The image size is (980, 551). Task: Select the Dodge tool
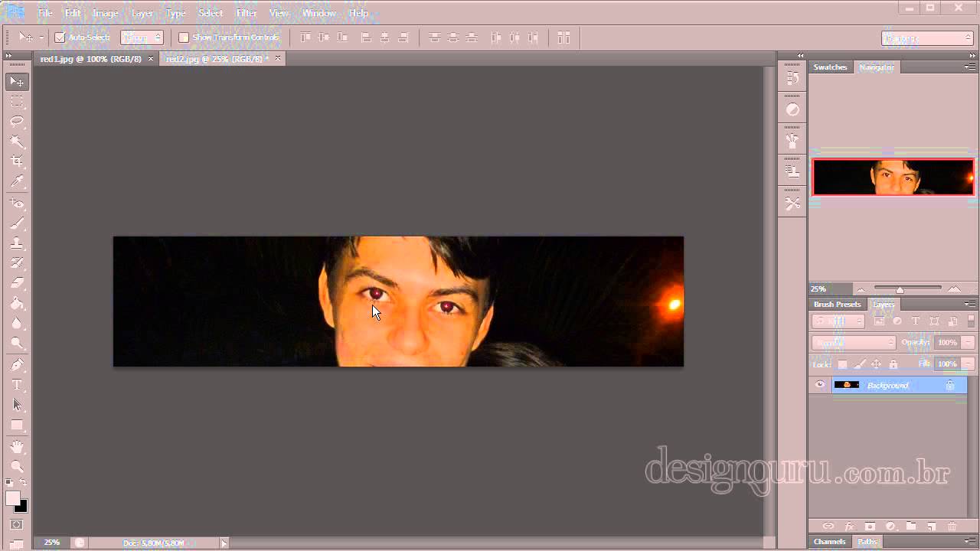[x=17, y=343]
